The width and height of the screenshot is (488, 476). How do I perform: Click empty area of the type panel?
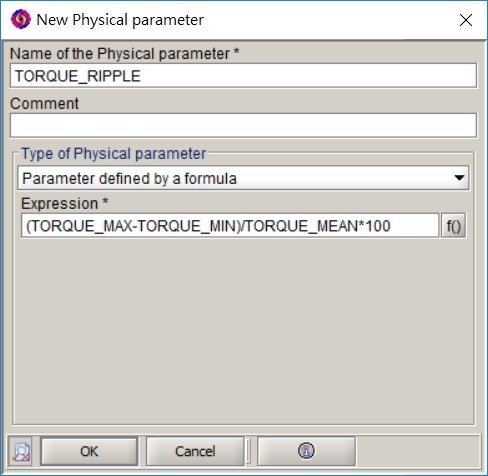click(243, 330)
